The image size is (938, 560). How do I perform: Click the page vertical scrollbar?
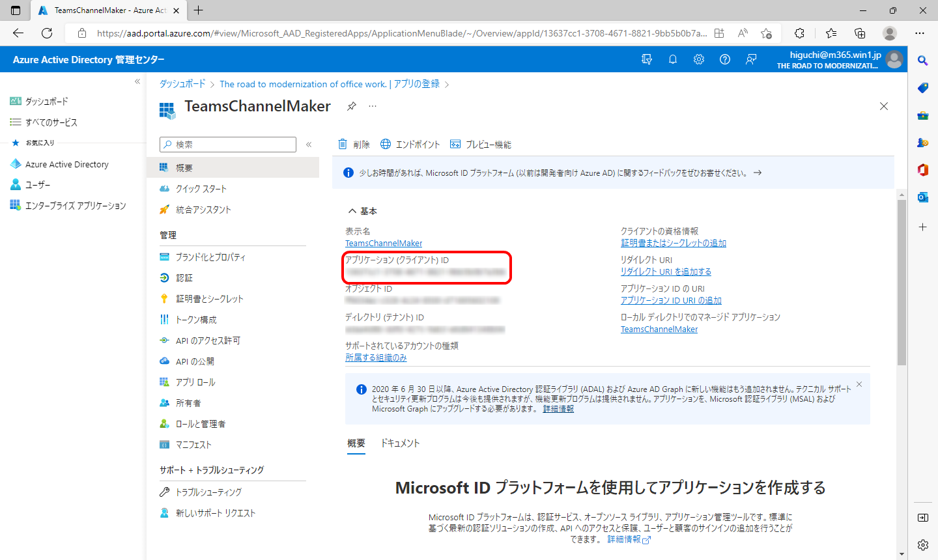(902, 282)
